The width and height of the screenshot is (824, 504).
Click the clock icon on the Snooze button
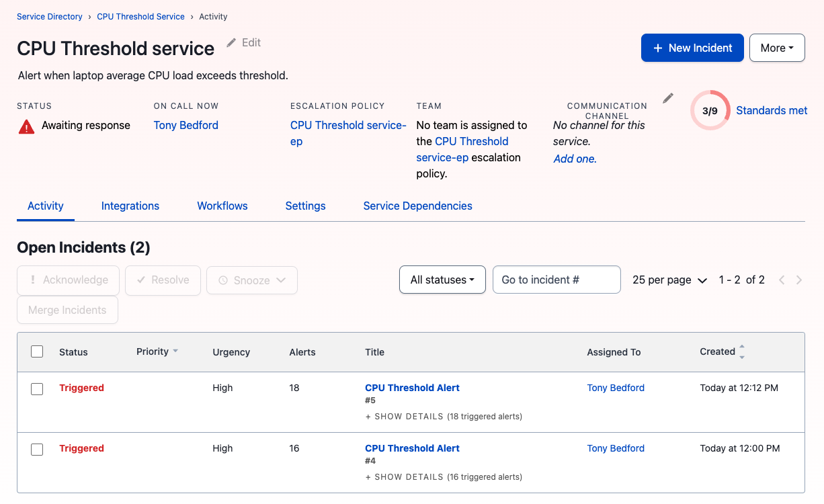click(x=223, y=280)
